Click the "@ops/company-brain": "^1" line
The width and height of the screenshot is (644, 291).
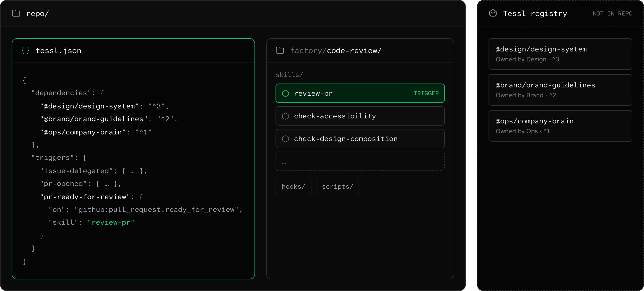[96, 132]
